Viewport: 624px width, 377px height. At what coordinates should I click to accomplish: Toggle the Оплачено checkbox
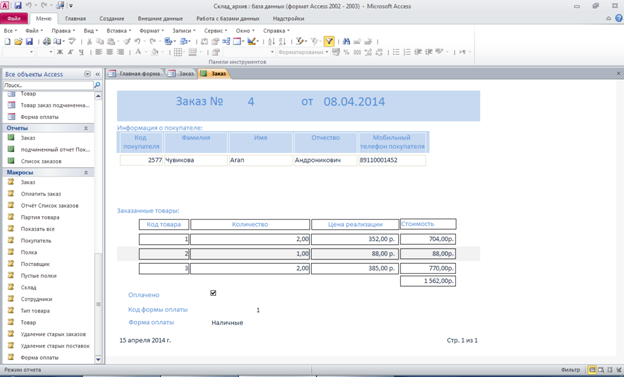click(213, 293)
